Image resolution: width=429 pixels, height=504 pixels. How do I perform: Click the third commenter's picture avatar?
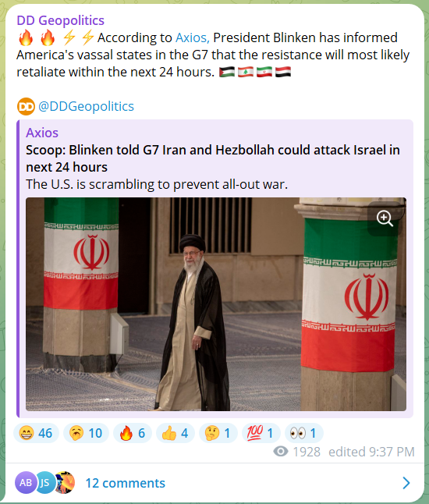click(66, 482)
